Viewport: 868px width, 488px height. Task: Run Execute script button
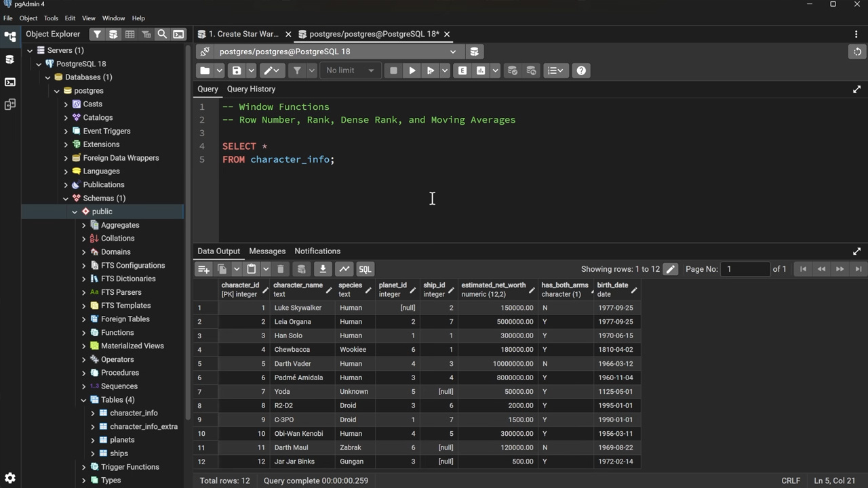tap(430, 70)
